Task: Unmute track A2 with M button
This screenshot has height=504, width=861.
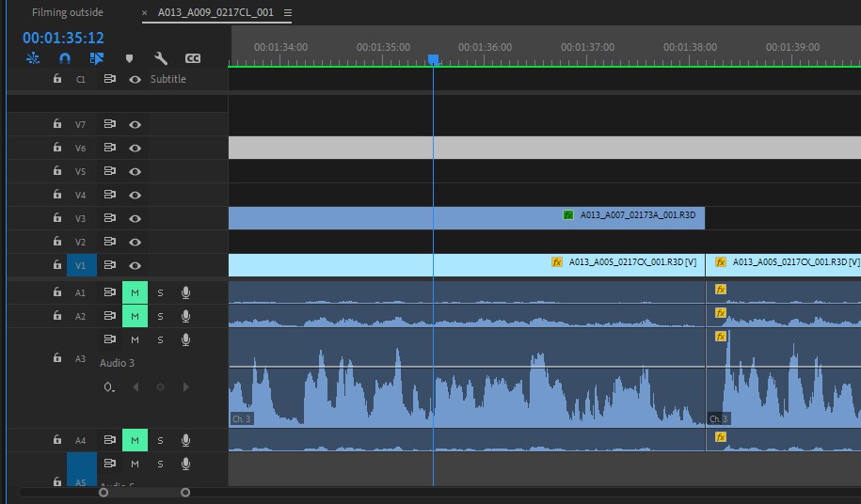Action: point(135,317)
